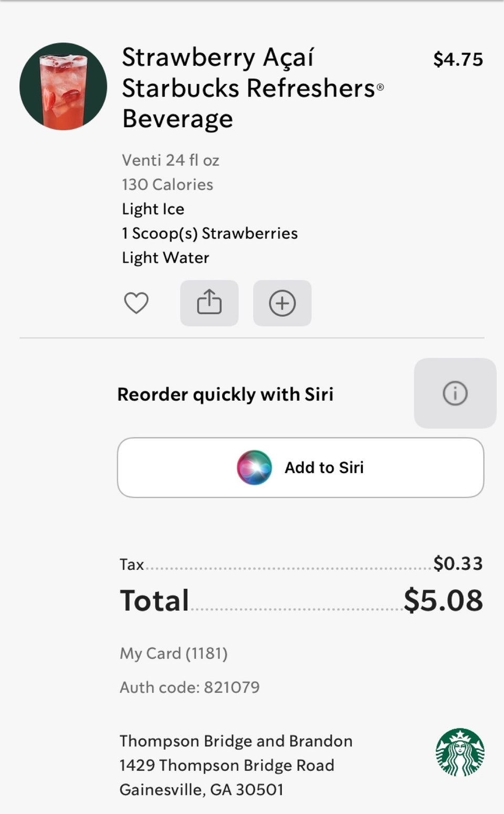Click the Auth code 821079 text

(x=190, y=687)
